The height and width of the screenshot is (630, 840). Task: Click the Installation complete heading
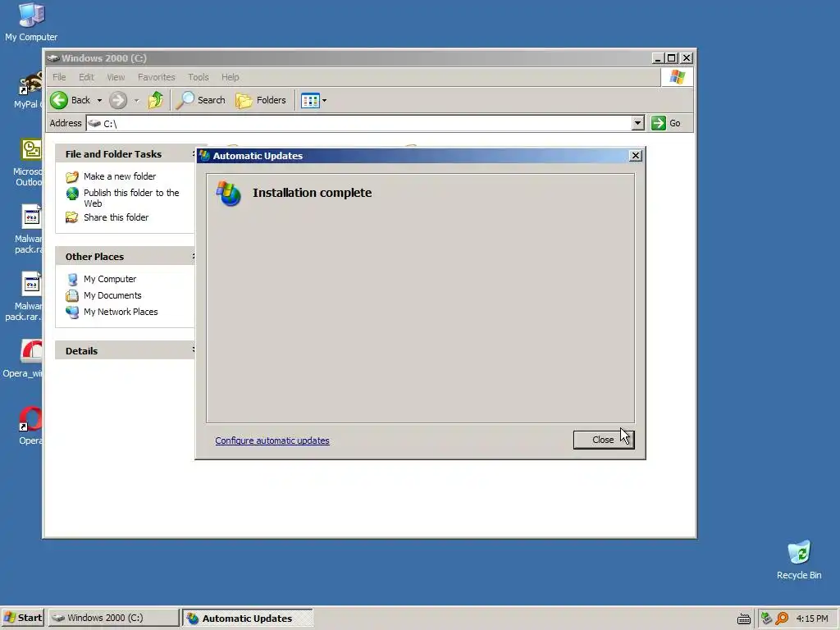(x=312, y=193)
